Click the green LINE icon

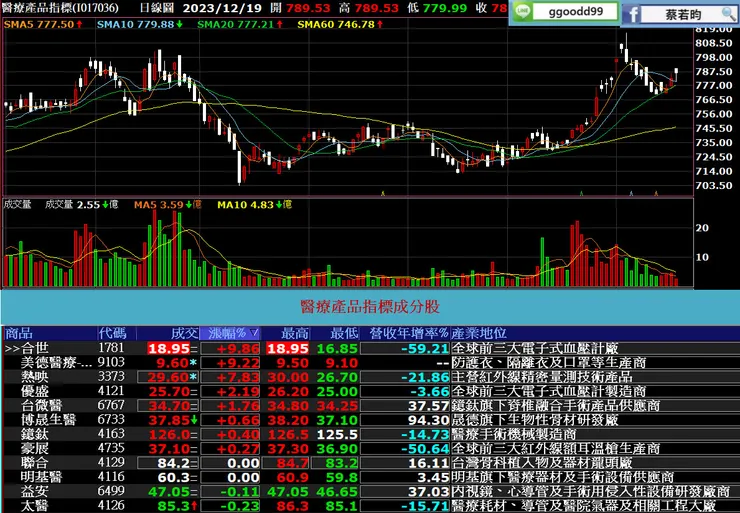tap(521, 12)
